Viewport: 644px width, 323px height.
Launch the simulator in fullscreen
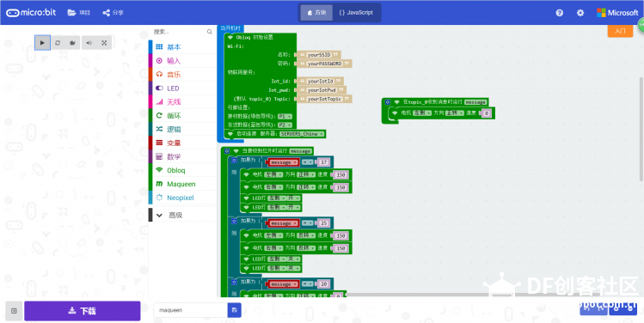pos(104,43)
